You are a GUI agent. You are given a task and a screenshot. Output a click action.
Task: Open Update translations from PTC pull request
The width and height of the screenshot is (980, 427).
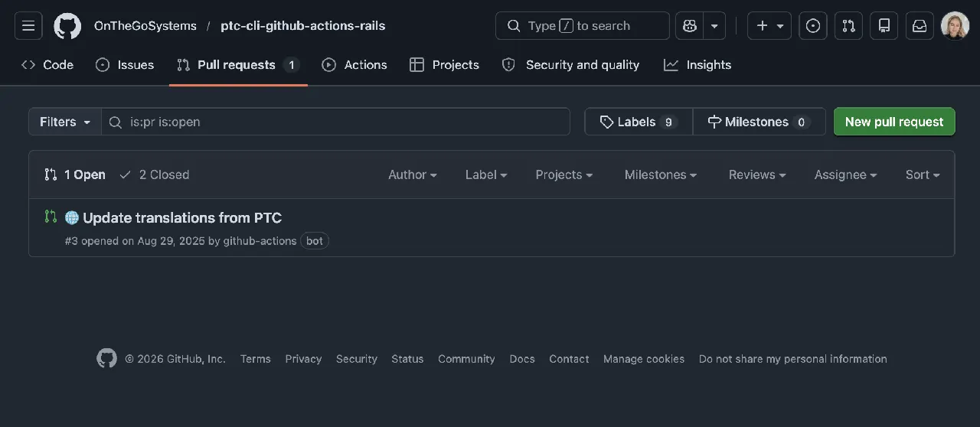182,218
